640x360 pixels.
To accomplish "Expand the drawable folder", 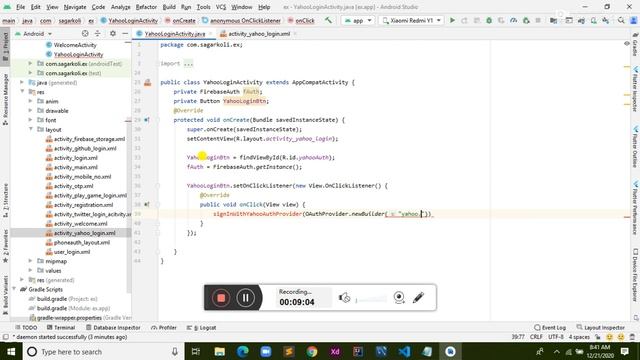I will (x=30, y=111).
